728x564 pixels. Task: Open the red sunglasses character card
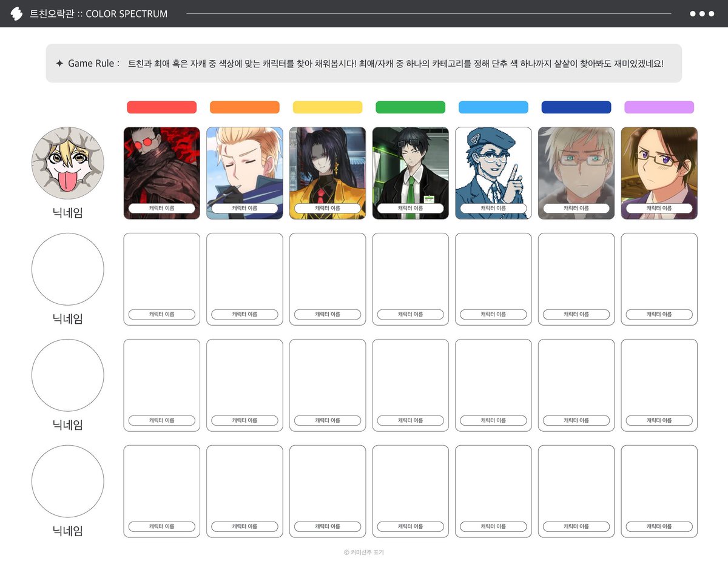(x=162, y=173)
